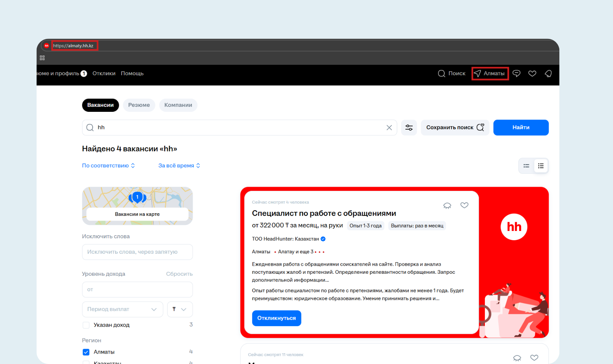Uncheck the Алматы region checkbox
This screenshot has height=364, width=613.
86,352
